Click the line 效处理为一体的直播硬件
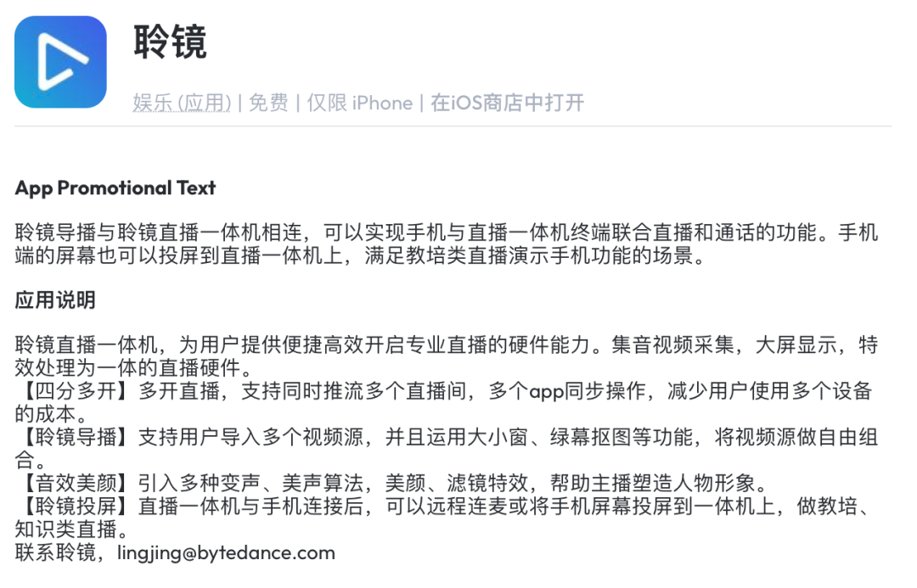 (132, 368)
